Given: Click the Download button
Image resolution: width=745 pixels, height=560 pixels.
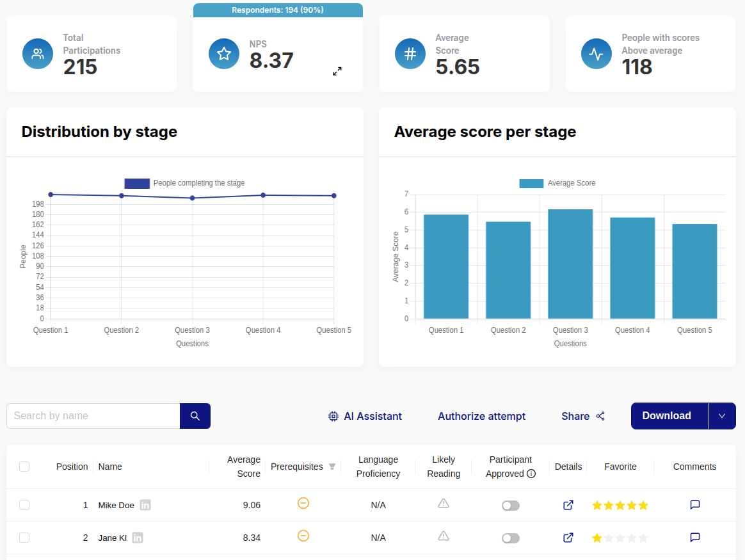Looking at the screenshot, I should tap(666, 416).
